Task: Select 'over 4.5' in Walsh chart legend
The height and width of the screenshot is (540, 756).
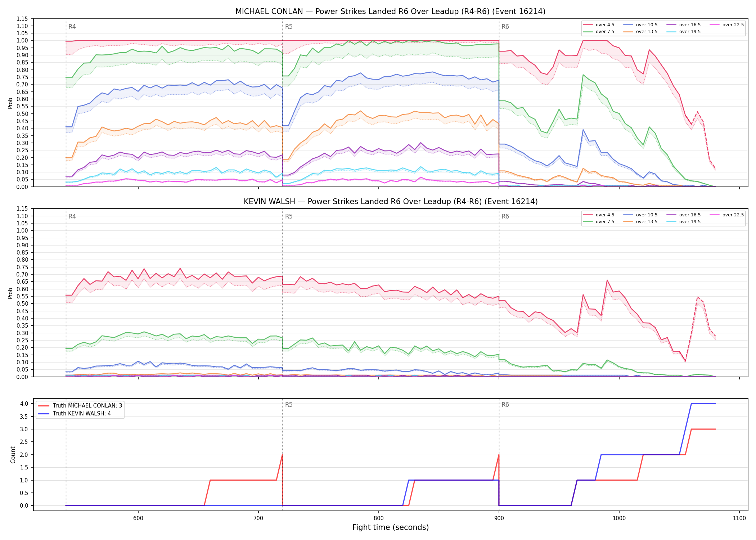Action: point(599,215)
